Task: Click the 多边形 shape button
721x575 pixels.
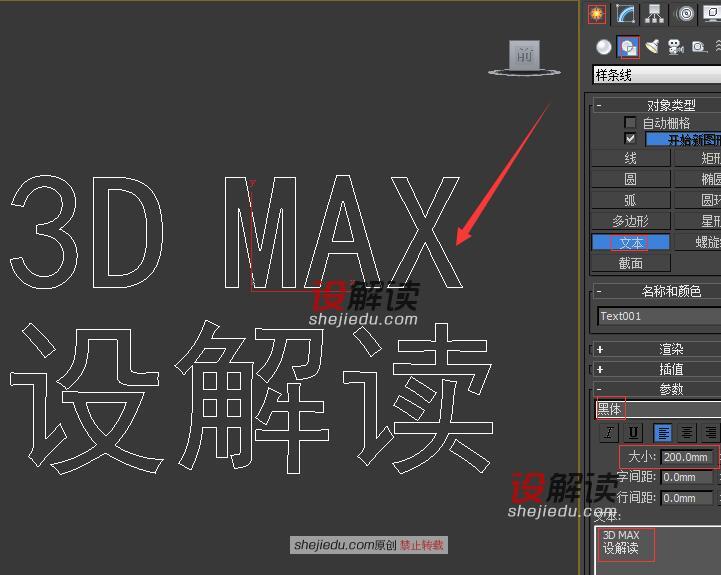Action: click(x=630, y=221)
